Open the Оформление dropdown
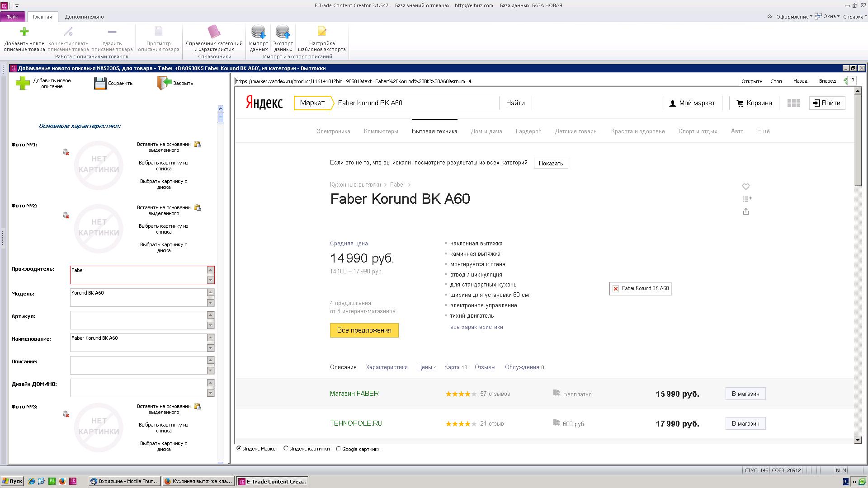The image size is (868, 488). (x=794, y=17)
